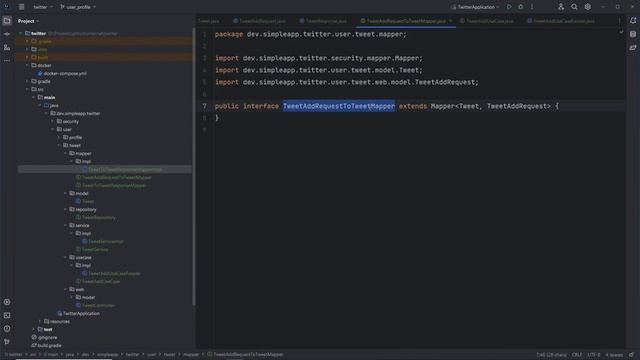Close the TweetAddRequestToTweetMapper.java tab

point(451,21)
